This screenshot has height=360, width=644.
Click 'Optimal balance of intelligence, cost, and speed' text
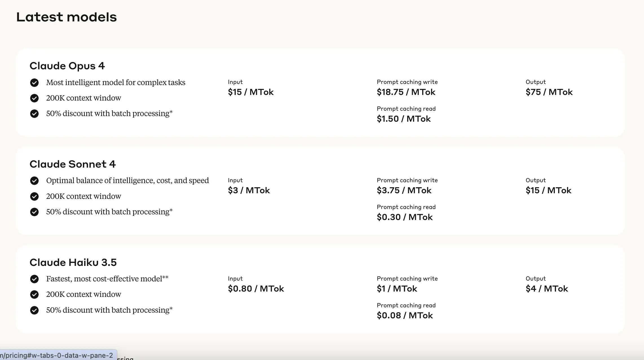127,181
